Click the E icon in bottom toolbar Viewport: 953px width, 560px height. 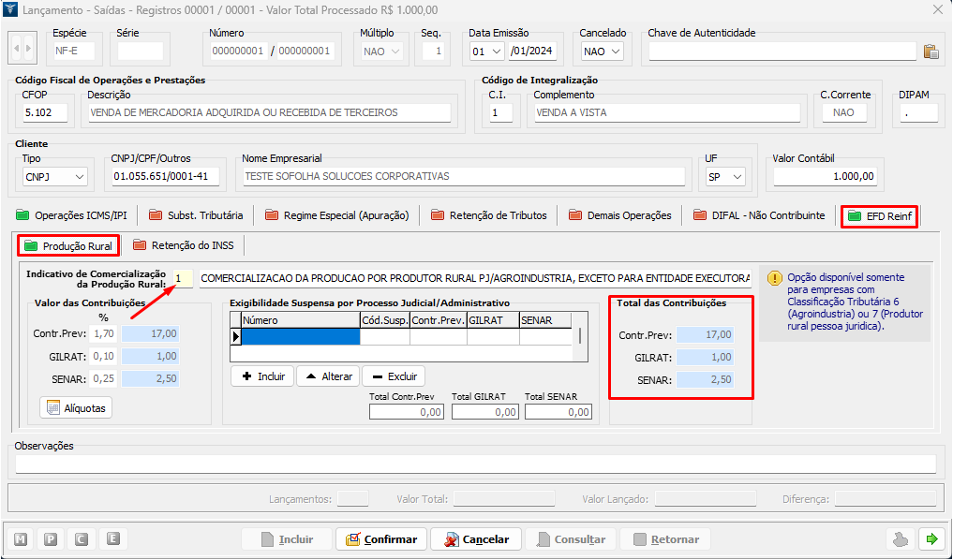click(112, 539)
